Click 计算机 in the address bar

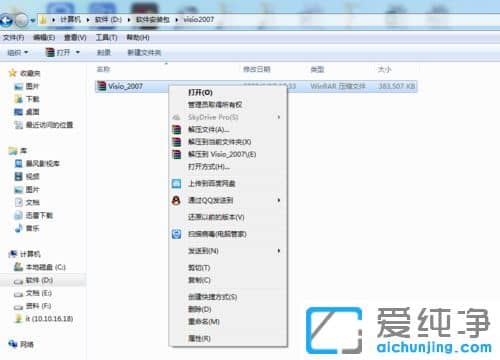(x=70, y=20)
